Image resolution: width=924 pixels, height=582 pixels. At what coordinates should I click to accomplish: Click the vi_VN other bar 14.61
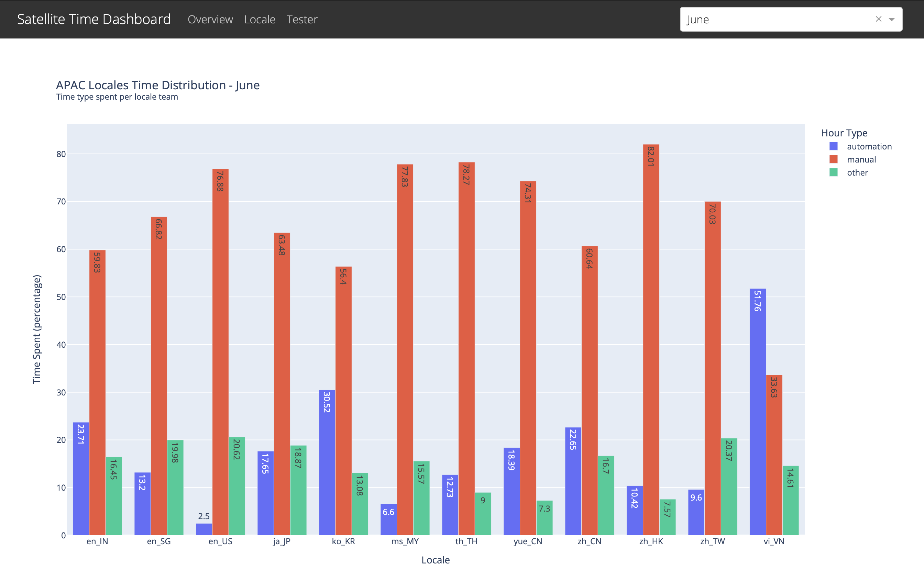point(791,500)
